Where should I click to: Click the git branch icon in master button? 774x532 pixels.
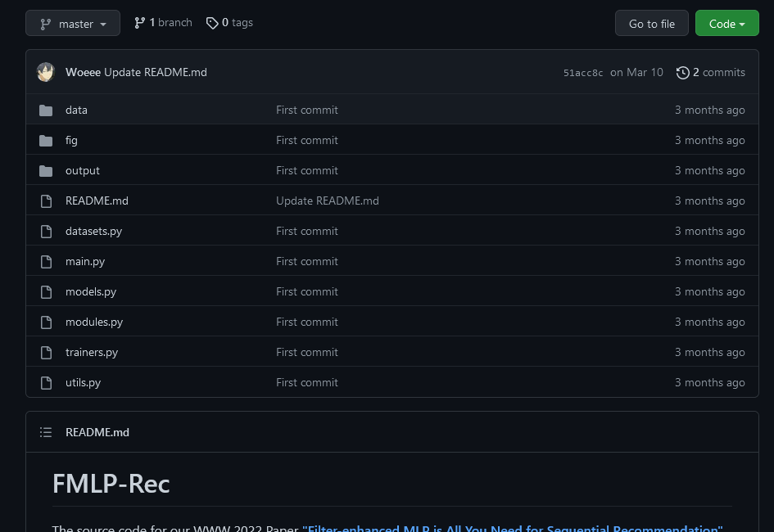46,25
